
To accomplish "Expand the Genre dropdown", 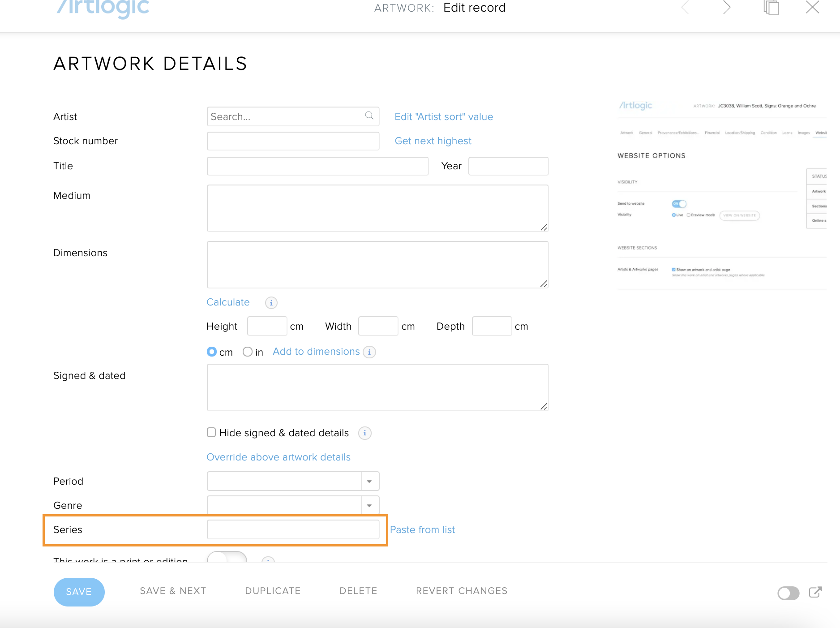I will click(369, 506).
